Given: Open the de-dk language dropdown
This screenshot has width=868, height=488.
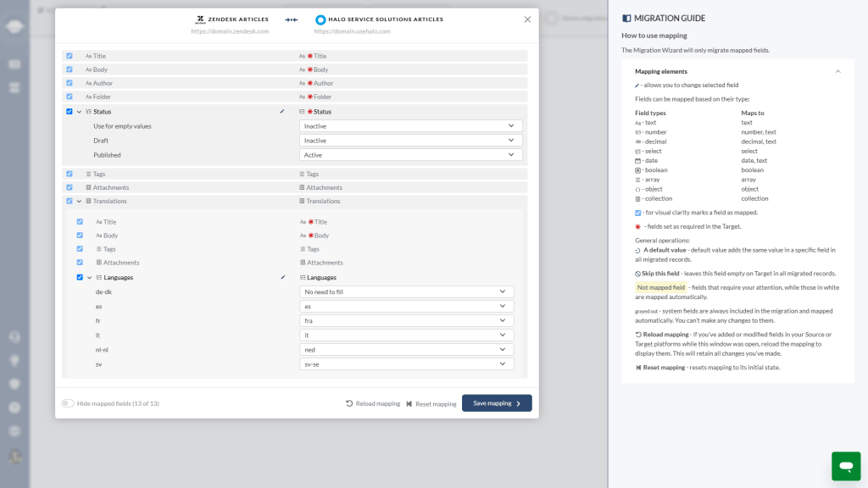Looking at the screenshot, I should (x=406, y=291).
